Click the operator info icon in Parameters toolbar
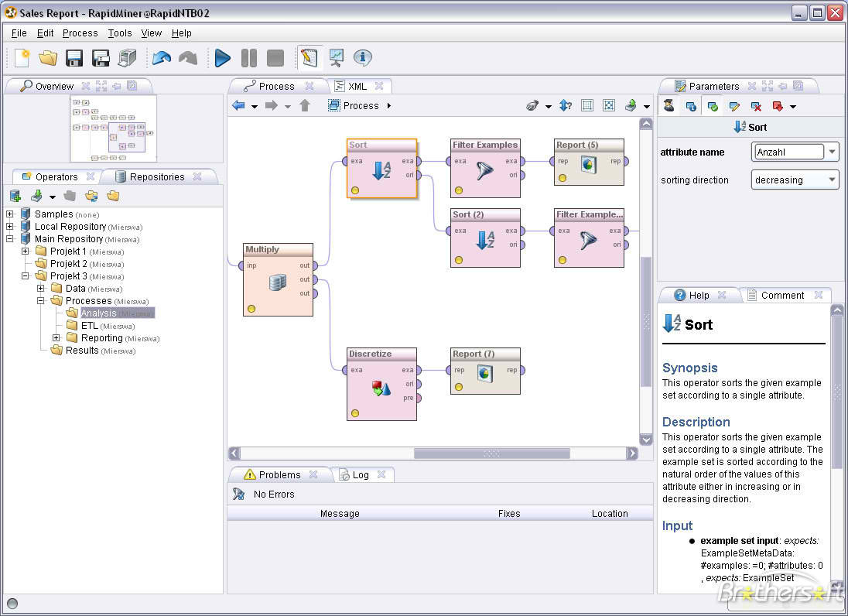 691,106
